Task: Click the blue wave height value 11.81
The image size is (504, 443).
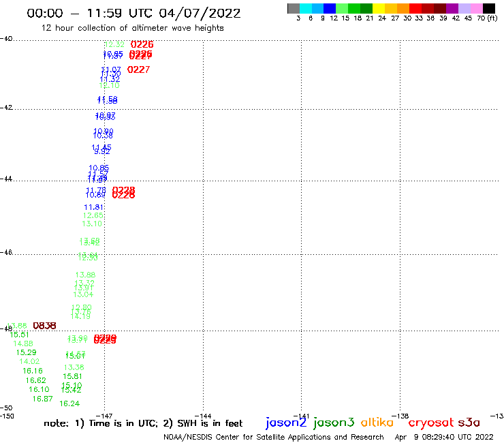Action: point(93,207)
